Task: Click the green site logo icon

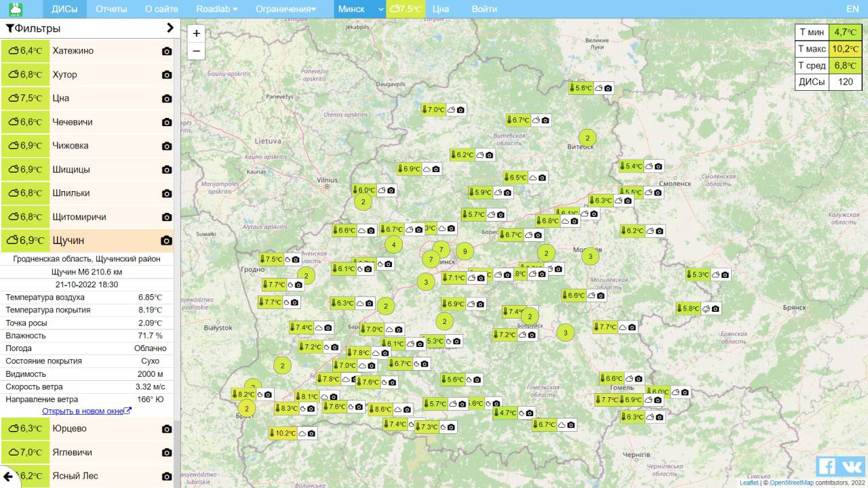Action: (x=14, y=9)
